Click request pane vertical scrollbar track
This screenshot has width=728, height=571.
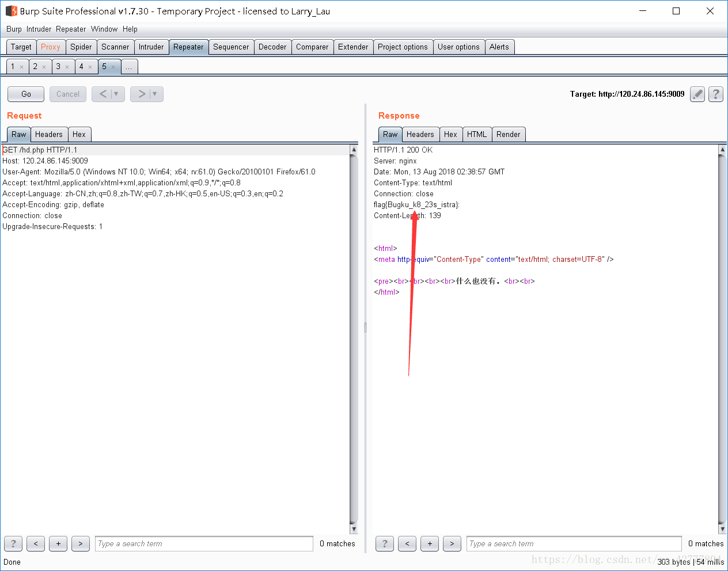point(354,340)
